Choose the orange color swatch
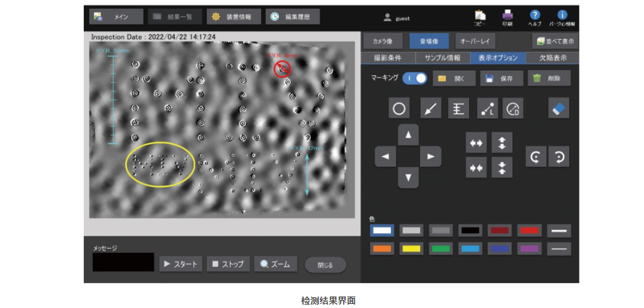The image size is (644, 308). coord(382,249)
